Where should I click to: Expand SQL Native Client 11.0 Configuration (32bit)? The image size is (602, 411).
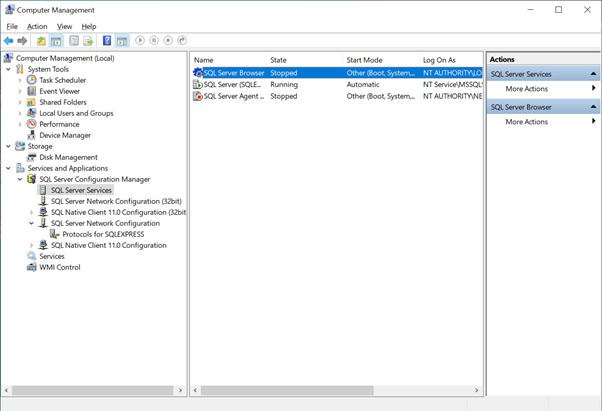(x=31, y=212)
